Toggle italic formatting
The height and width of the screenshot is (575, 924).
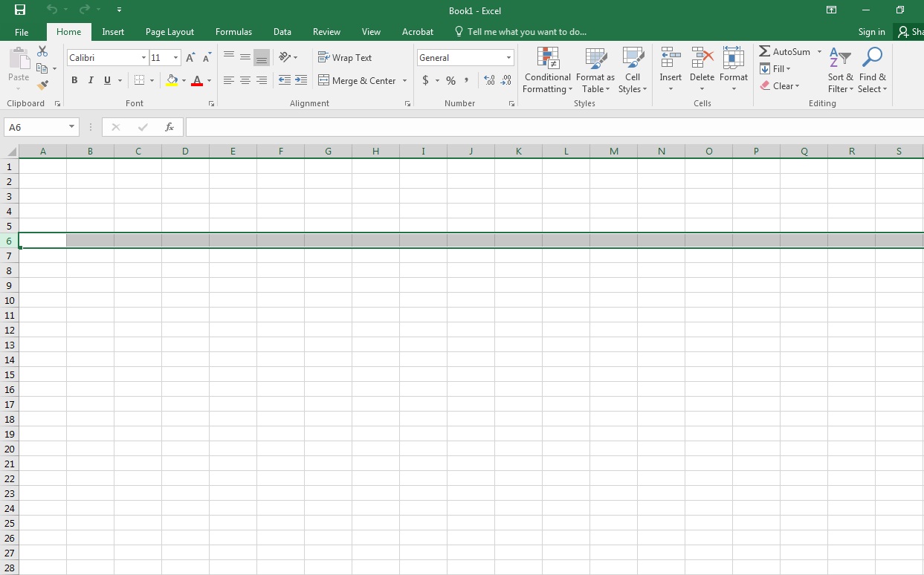pyautogui.click(x=90, y=79)
